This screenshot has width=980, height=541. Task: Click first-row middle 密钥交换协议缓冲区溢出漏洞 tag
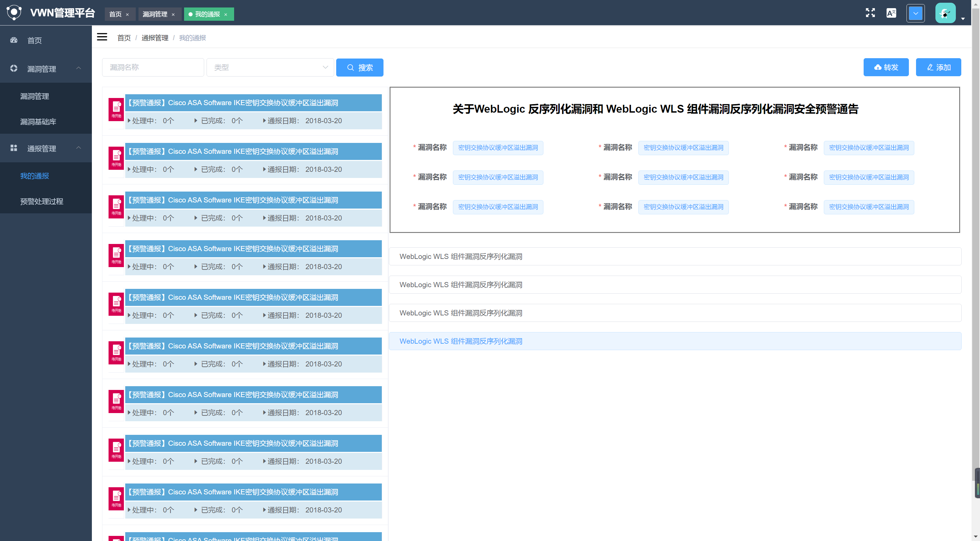click(x=683, y=148)
